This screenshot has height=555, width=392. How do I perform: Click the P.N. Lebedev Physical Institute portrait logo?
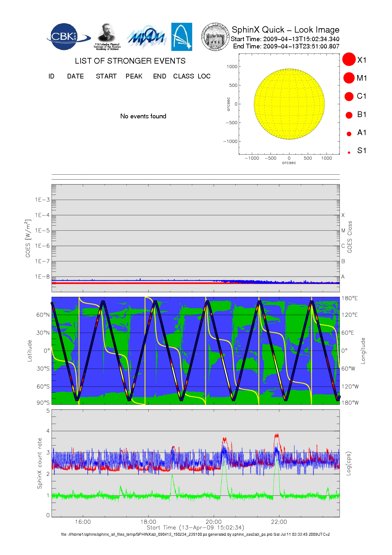107,36
